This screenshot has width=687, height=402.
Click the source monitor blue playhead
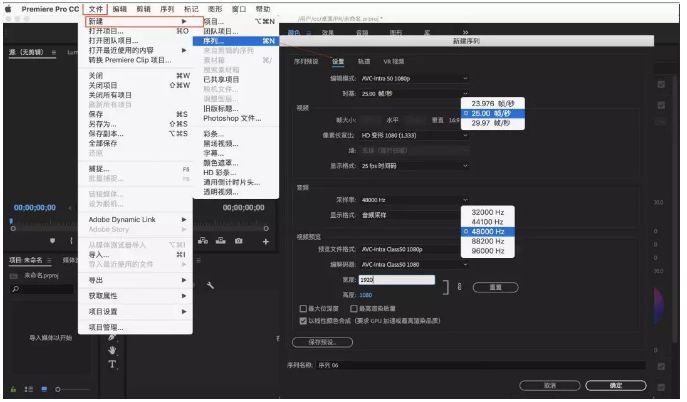tap(12, 222)
